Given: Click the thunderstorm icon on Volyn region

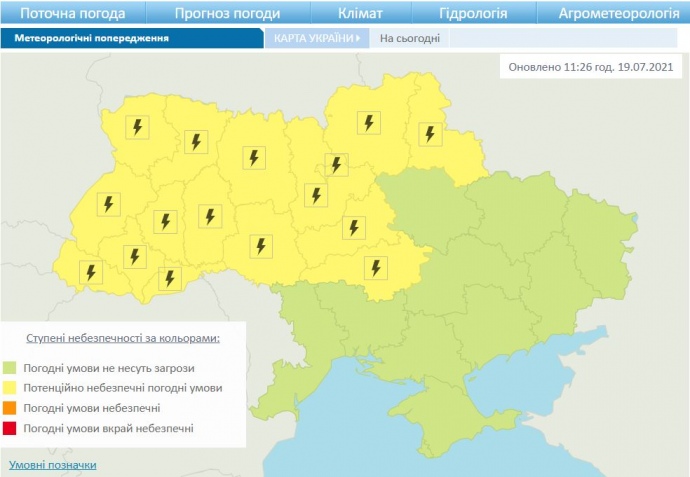Looking at the screenshot, I should click(137, 127).
